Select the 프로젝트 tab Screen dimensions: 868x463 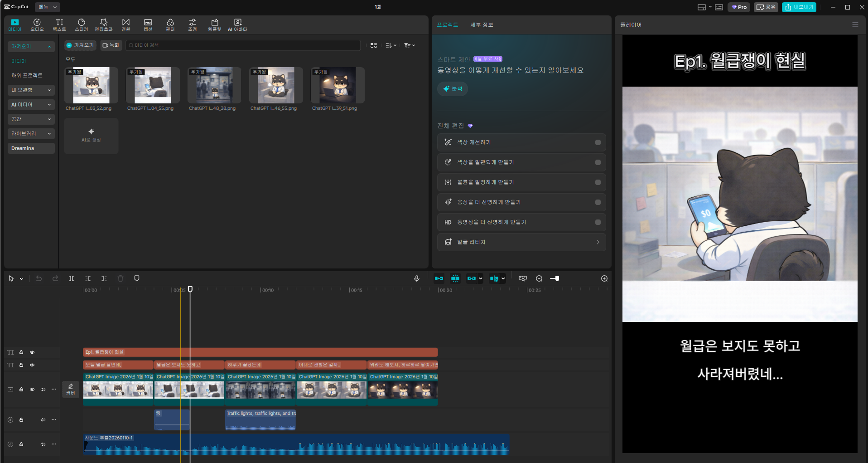pos(448,25)
